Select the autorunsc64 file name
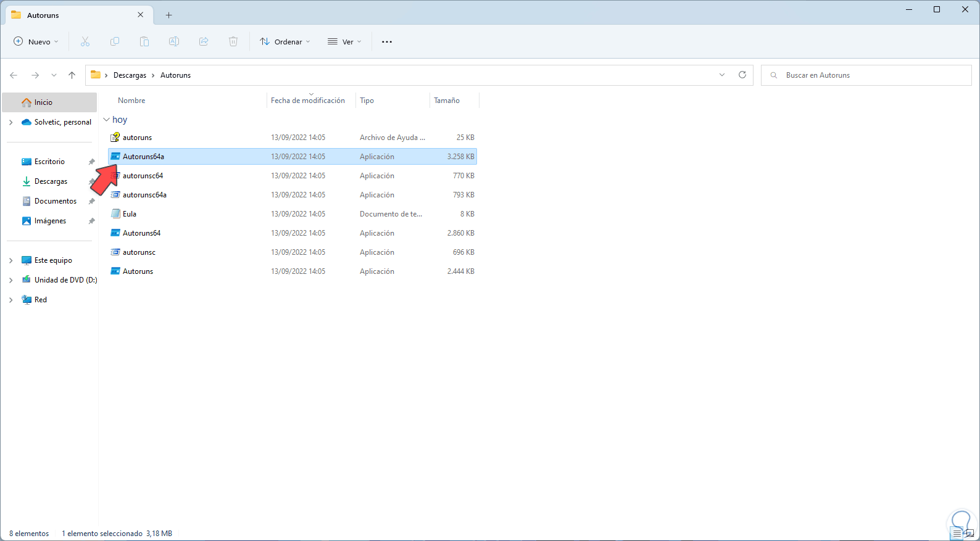The image size is (980, 541). [x=143, y=176]
